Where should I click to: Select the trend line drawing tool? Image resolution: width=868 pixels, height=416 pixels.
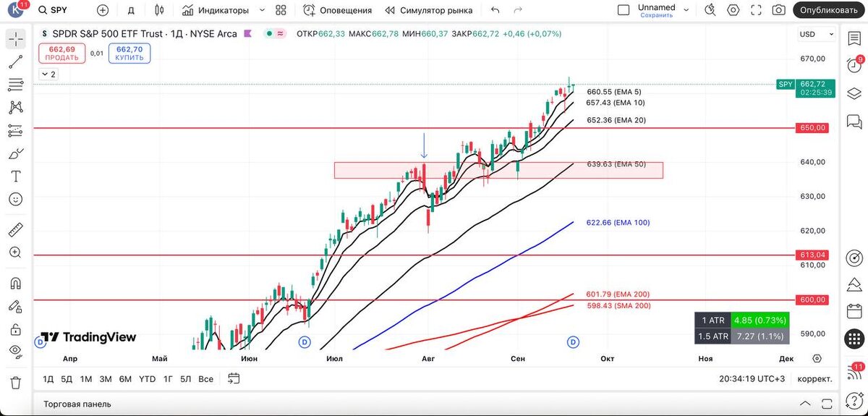point(15,62)
